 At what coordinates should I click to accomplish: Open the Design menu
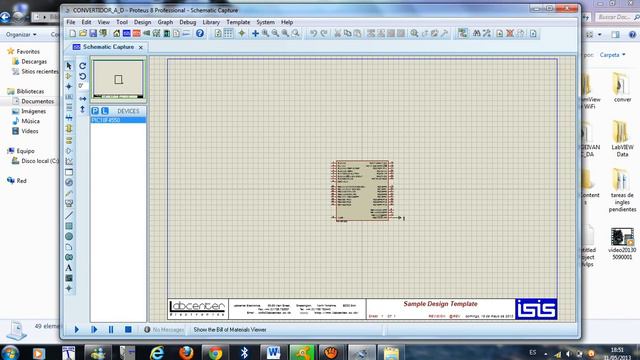point(142,22)
